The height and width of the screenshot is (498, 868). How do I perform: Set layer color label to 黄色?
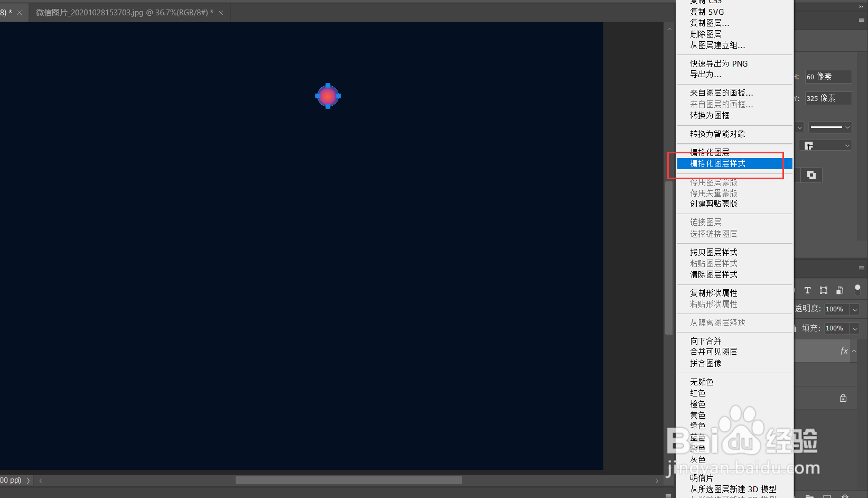point(698,415)
